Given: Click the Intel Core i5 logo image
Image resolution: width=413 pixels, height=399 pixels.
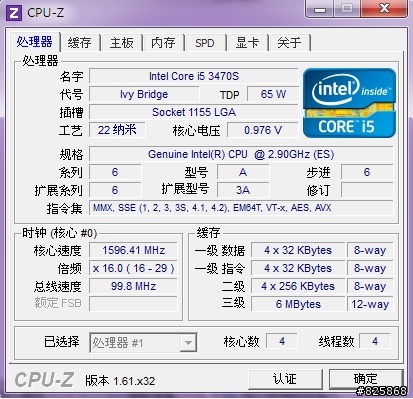Looking at the screenshot, I should pos(349,103).
